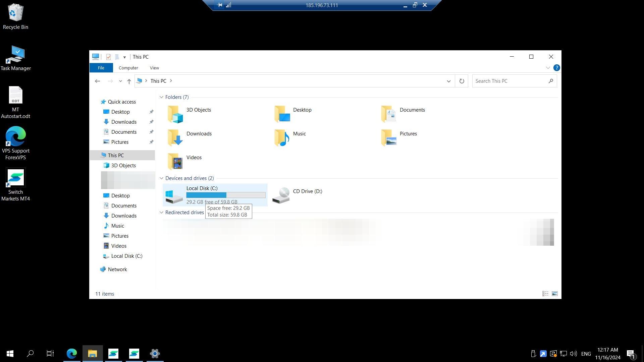
Task: Open the 3D Objects folder
Action: click(189, 114)
